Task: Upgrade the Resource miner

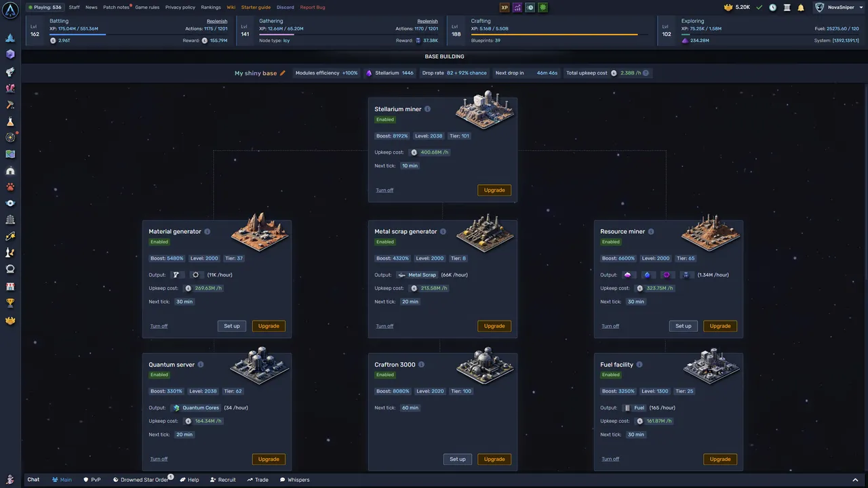Action: tap(720, 326)
